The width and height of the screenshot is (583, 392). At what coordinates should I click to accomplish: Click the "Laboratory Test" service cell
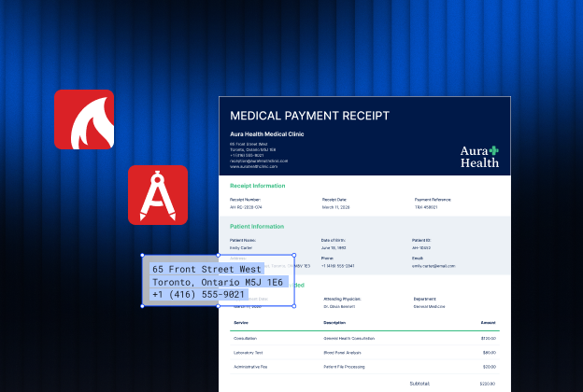click(x=248, y=353)
